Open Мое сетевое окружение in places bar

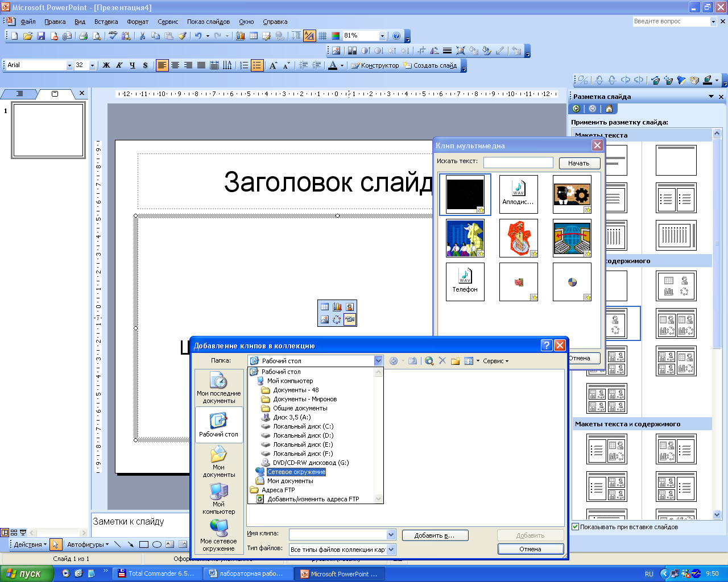219,535
